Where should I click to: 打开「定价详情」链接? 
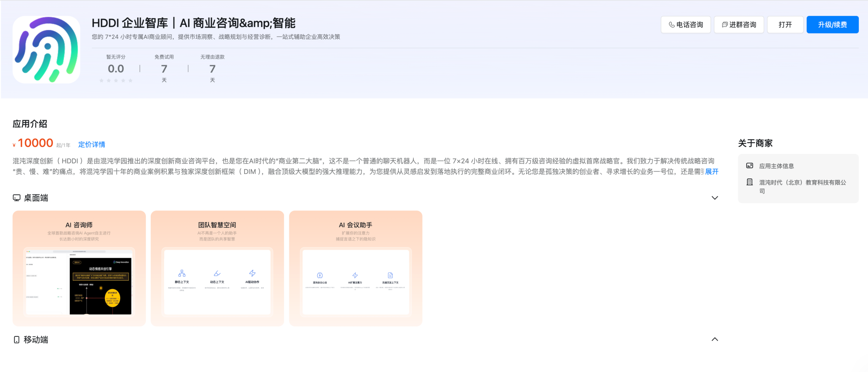[x=92, y=144]
